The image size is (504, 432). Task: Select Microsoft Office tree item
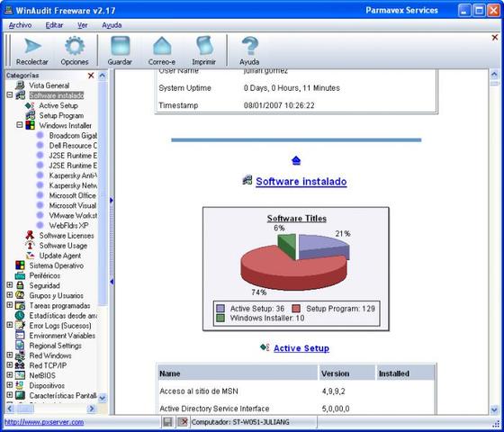tap(73, 195)
